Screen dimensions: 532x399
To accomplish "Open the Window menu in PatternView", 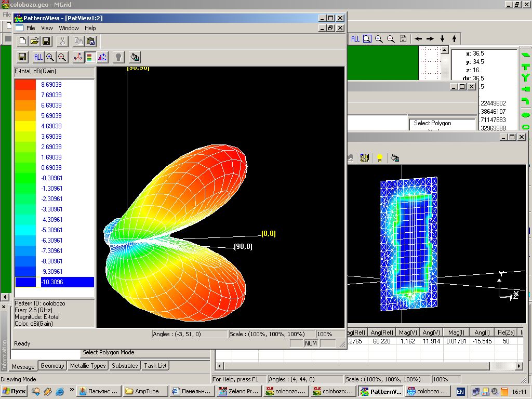I will tap(69, 28).
